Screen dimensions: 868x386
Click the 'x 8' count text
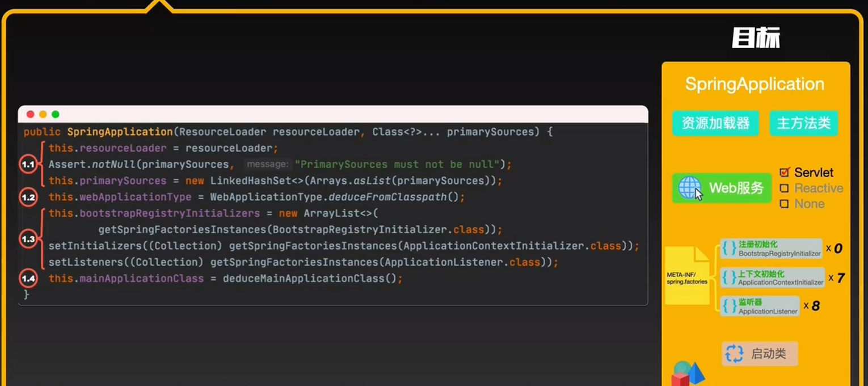(x=812, y=306)
